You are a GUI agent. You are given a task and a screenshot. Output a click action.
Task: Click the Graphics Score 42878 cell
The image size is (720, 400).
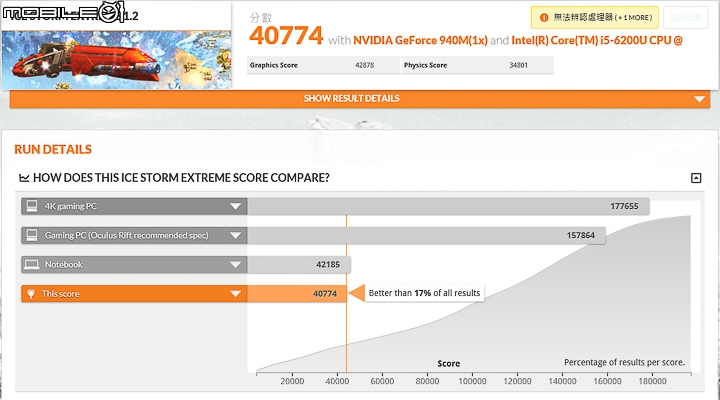(x=323, y=65)
